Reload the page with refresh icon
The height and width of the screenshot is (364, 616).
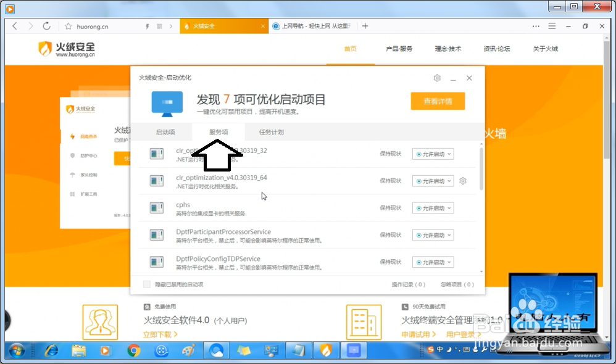[x=46, y=26]
